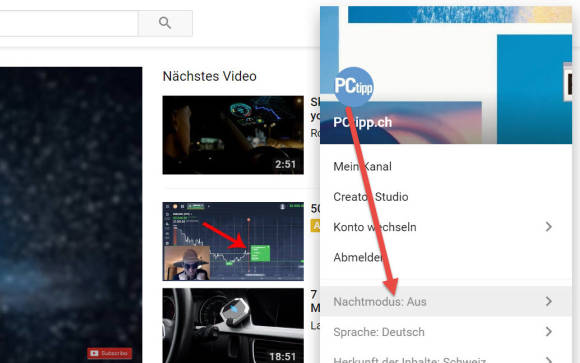Click inside the YouTube search input field
580x363 pixels.
tap(69, 23)
